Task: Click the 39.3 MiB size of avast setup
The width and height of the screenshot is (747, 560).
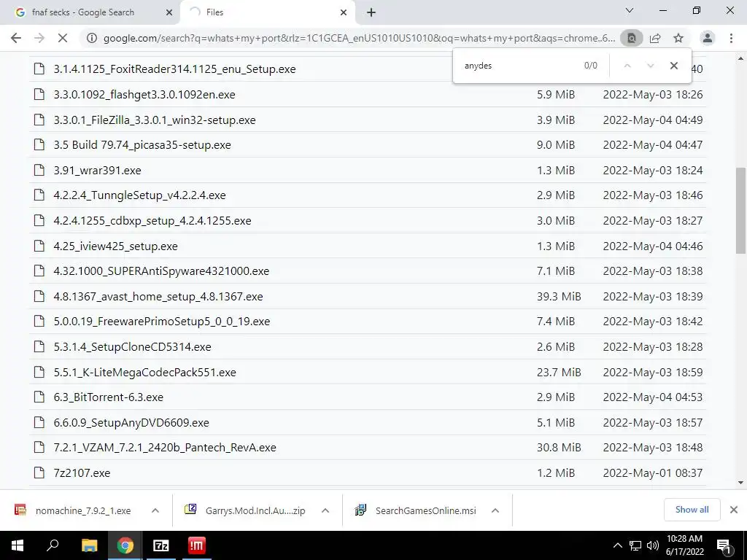Action: [559, 297]
